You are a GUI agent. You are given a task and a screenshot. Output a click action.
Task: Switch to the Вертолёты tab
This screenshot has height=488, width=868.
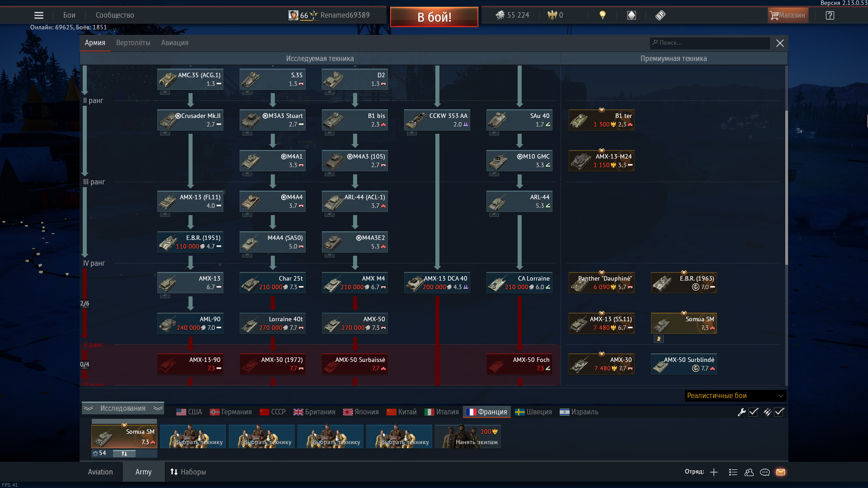(x=133, y=43)
